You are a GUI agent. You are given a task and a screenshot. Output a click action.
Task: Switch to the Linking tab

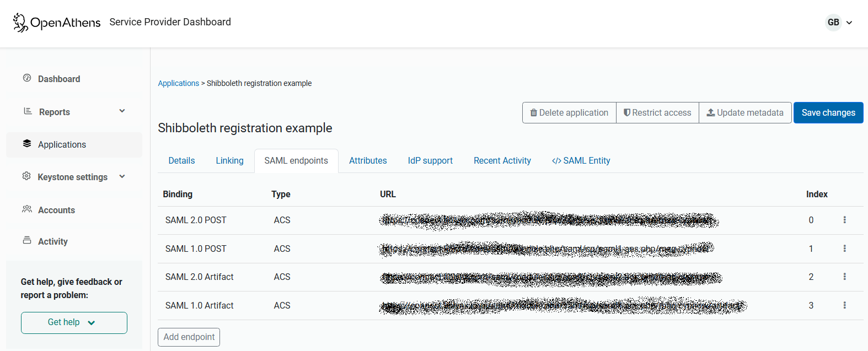coord(229,160)
